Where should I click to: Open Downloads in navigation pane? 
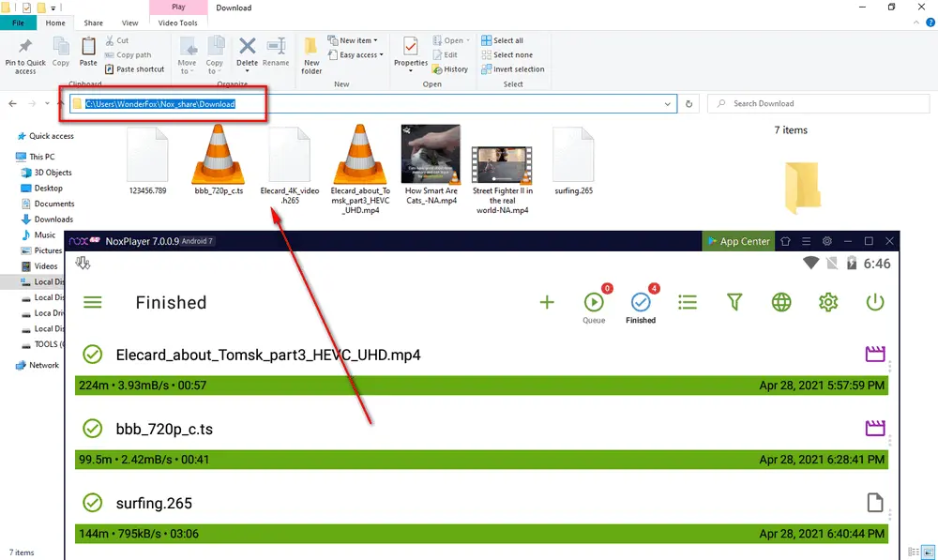click(x=47, y=219)
